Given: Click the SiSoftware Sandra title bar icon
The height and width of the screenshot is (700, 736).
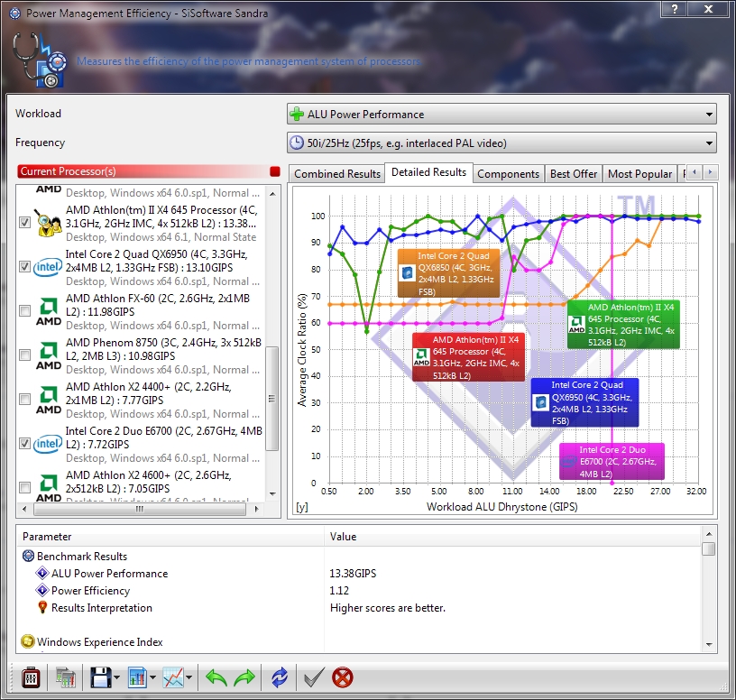Looking at the screenshot, I should pyautogui.click(x=15, y=14).
